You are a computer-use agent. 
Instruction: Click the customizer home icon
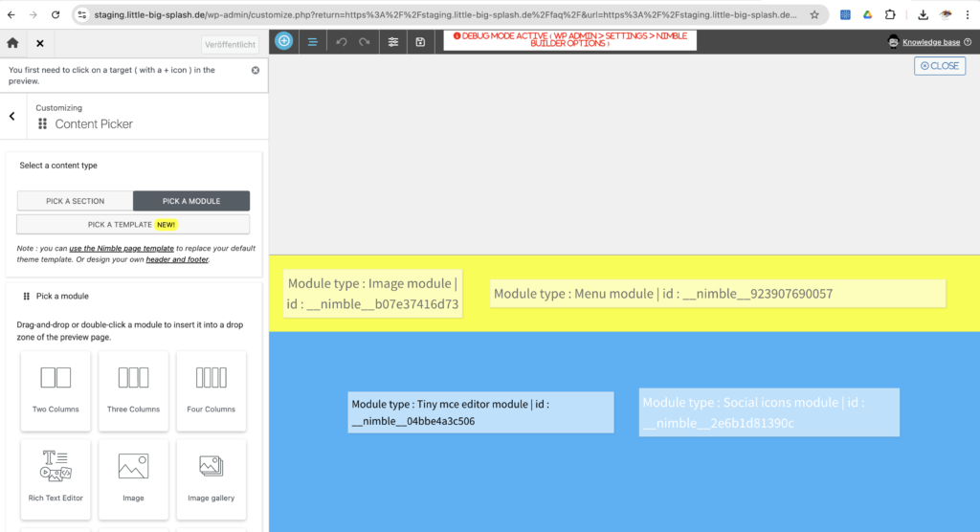[12, 44]
